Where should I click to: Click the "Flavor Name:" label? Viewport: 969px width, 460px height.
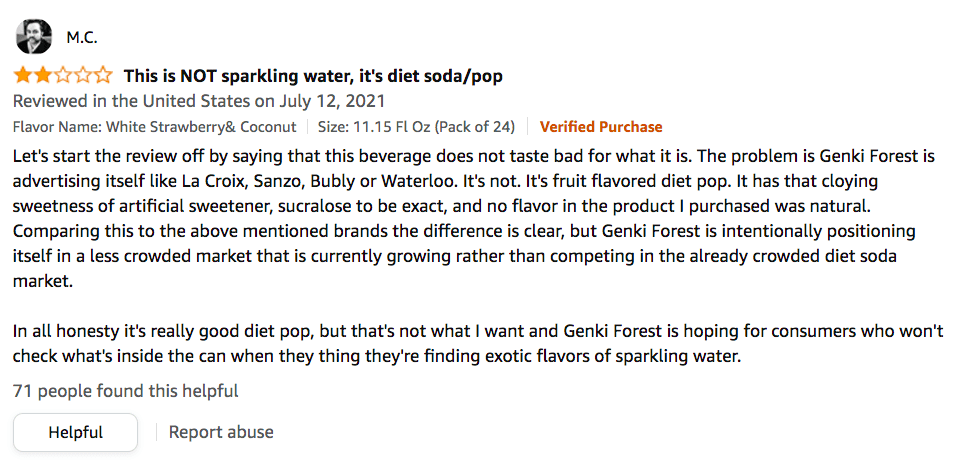pyautogui.click(x=55, y=127)
